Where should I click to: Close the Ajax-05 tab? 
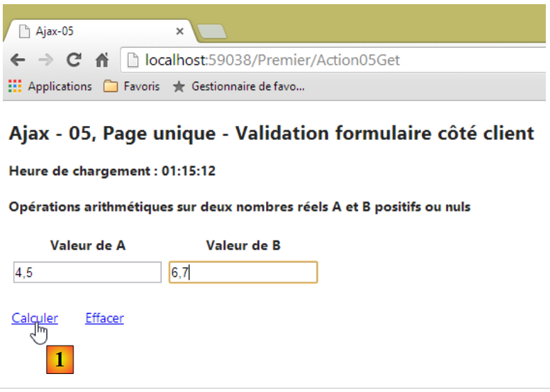pyautogui.click(x=179, y=31)
